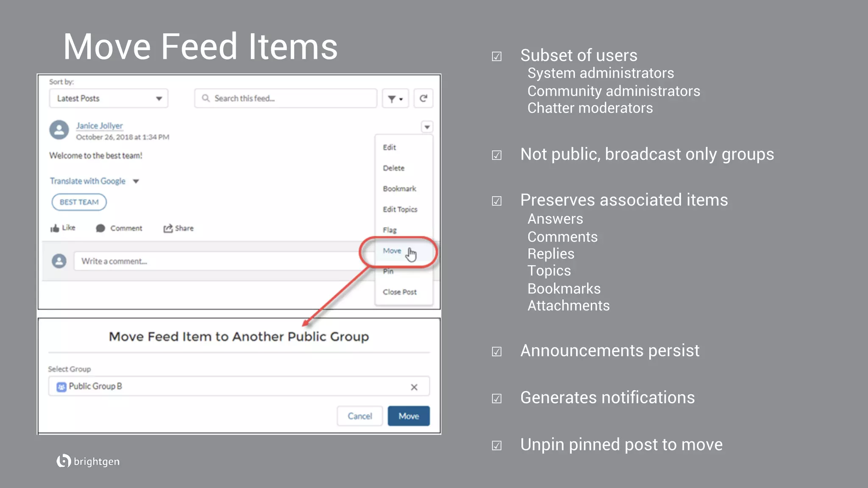Click the post timestamp October 26, 2018
Screen dimensions: 868x488
click(122, 137)
